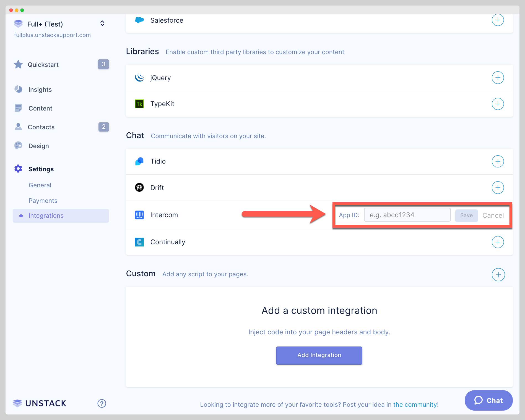Click the Intercom App ID input field
This screenshot has height=420, width=525.
[407, 215]
